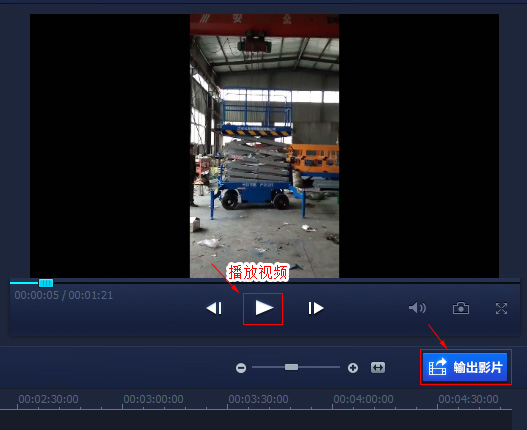Zoom in the timeline with plus icon
The width and height of the screenshot is (527, 430).
tap(353, 368)
